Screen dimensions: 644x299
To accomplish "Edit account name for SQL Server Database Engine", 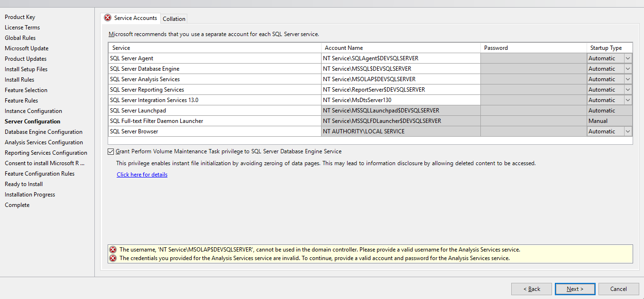I will point(401,69).
